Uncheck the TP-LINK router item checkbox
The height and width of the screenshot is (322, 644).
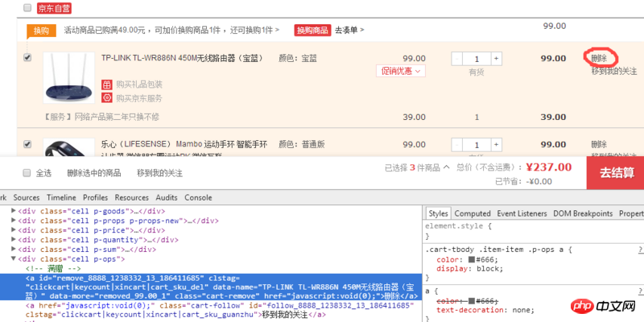click(x=27, y=58)
